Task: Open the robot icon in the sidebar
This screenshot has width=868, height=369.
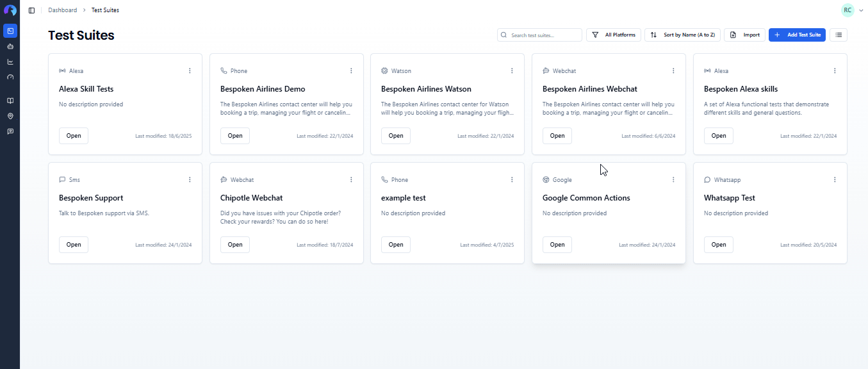Action: tap(10, 47)
